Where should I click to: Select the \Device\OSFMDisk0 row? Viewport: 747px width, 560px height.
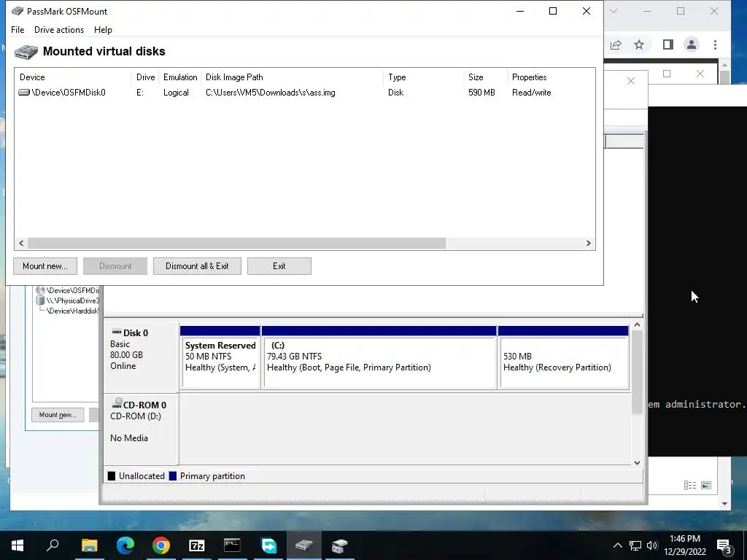click(305, 93)
